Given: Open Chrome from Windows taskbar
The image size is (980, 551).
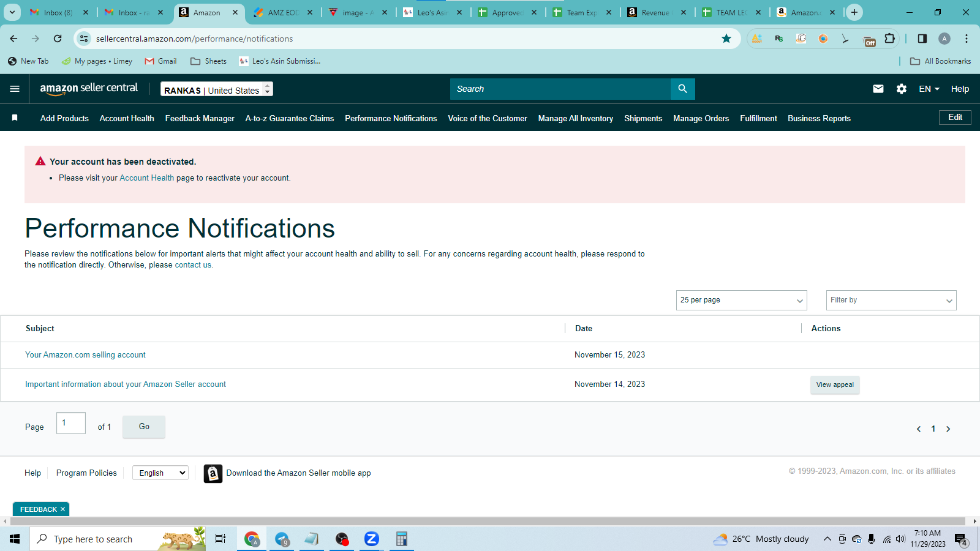Looking at the screenshot, I should point(252,539).
